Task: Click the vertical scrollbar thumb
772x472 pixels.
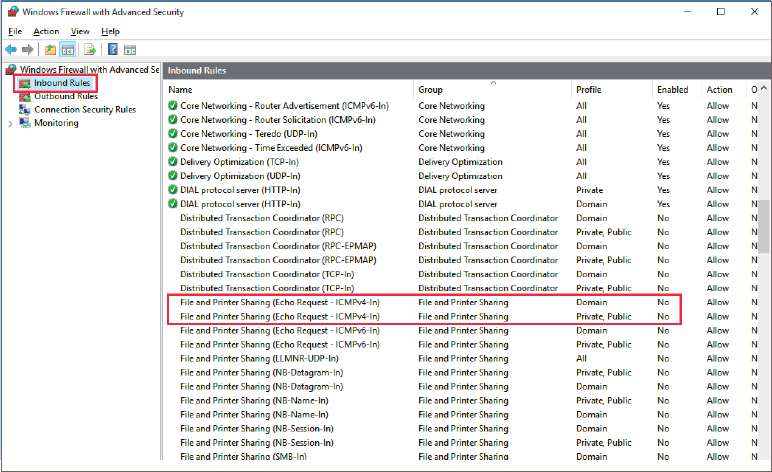Action: 764,226
